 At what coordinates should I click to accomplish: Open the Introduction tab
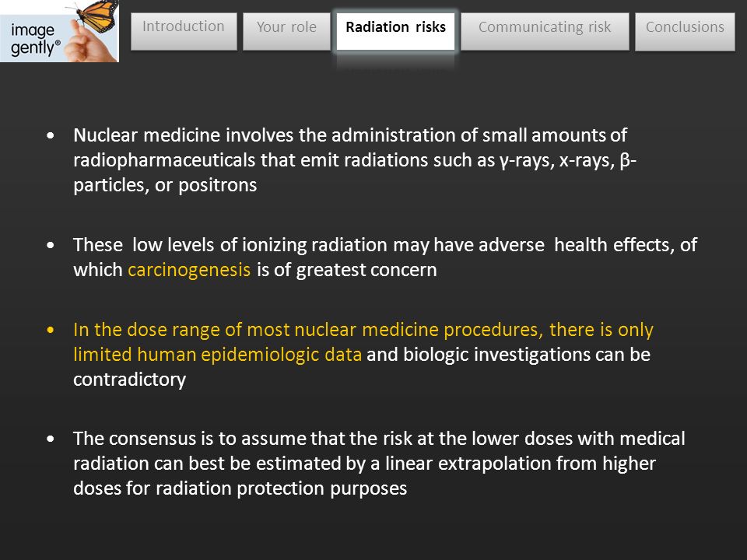pos(184,31)
